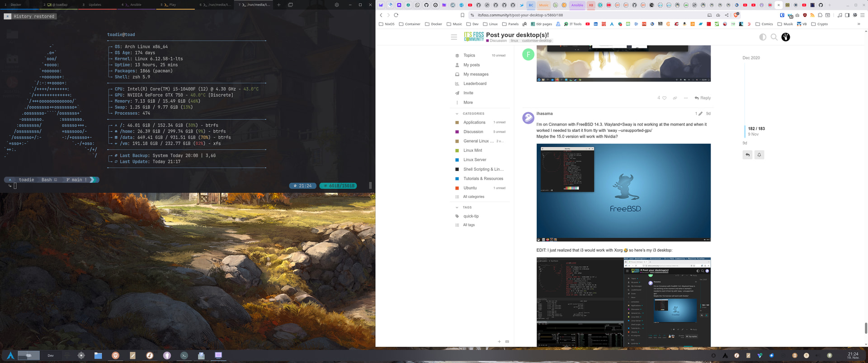The width and height of the screenshot is (868, 363).
Task: Click the Reply button under the post
Action: [703, 98]
